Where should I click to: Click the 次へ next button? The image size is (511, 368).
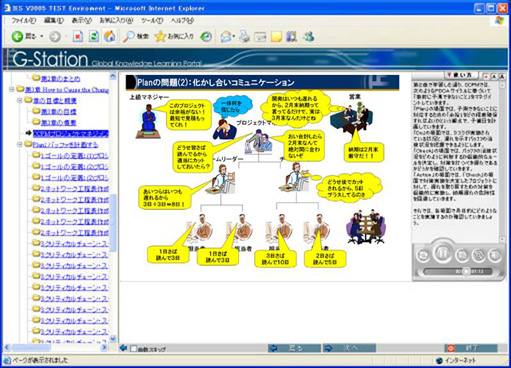(x=349, y=348)
